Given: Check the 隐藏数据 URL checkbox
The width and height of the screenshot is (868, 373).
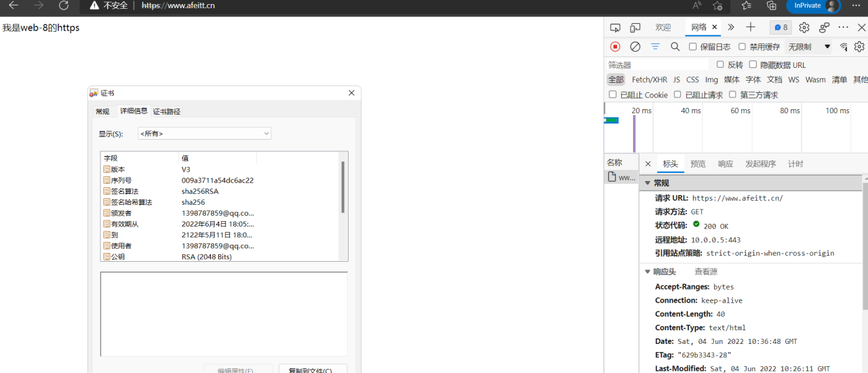Looking at the screenshot, I should pos(753,65).
